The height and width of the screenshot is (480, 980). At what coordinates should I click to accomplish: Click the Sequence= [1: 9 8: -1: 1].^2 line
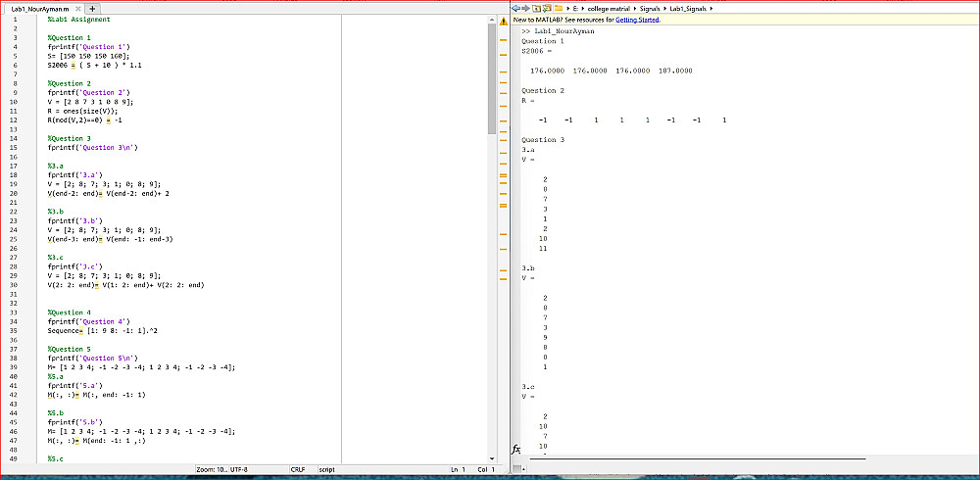(x=103, y=331)
